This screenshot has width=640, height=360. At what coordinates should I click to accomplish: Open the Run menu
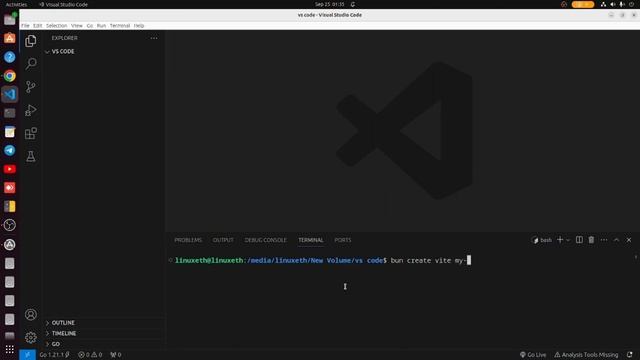point(101,25)
